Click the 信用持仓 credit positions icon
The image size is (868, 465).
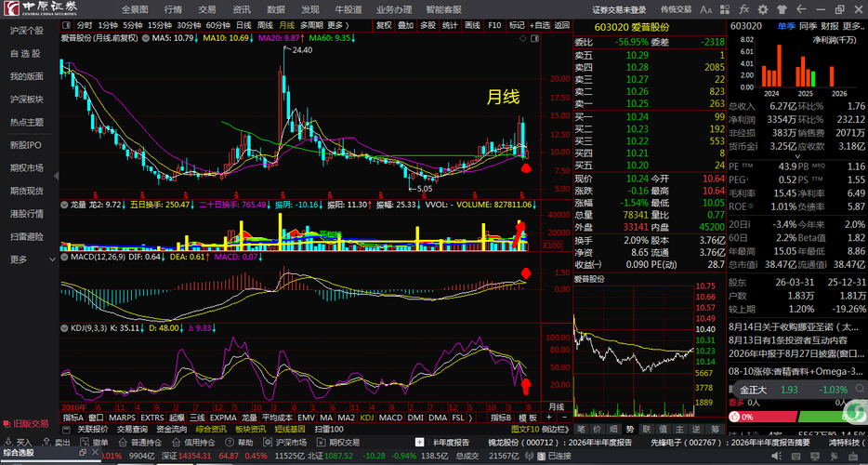[x=175, y=443]
